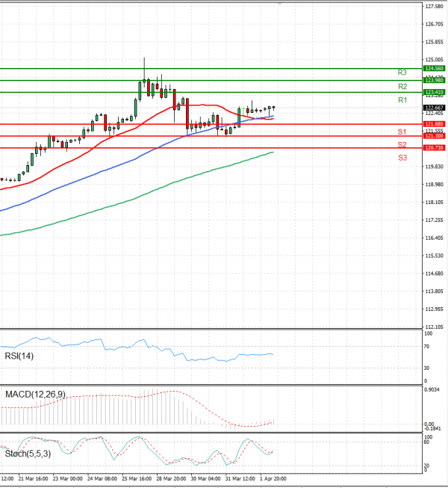Click the S2 support label
Image resolution: width=448 pixels, height=488 pixels.
[402, 144]
